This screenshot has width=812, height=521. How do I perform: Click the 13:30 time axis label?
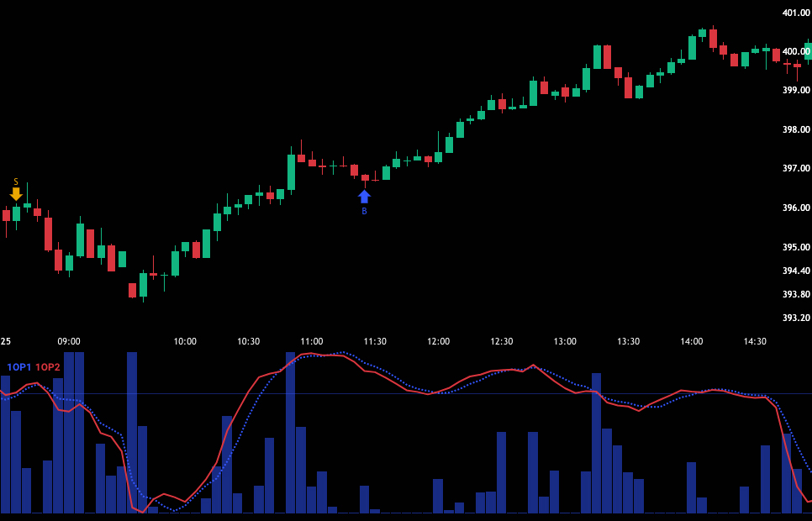tap(628, 341)
